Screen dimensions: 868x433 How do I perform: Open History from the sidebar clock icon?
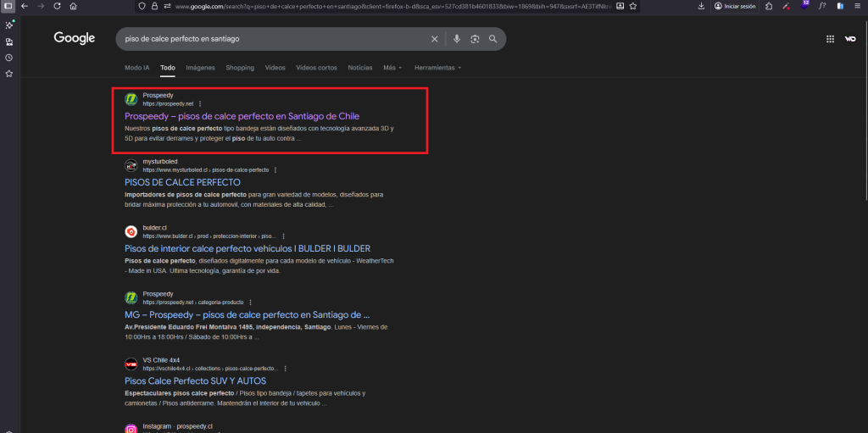8,58
